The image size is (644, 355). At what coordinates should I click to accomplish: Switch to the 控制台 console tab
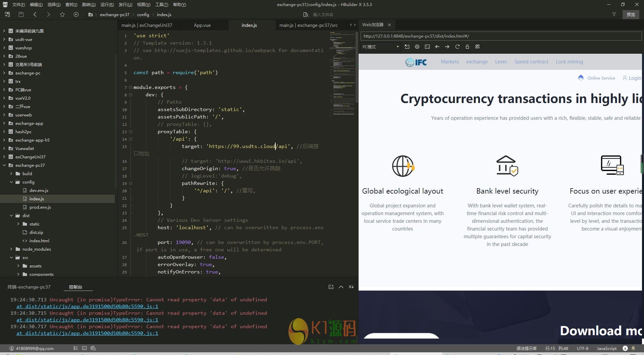[x=75, y=287]
